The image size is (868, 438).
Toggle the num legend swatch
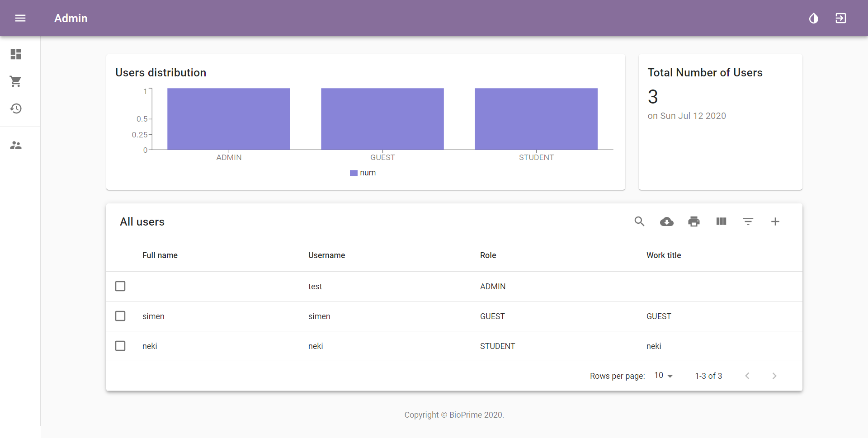coord(354,173)
